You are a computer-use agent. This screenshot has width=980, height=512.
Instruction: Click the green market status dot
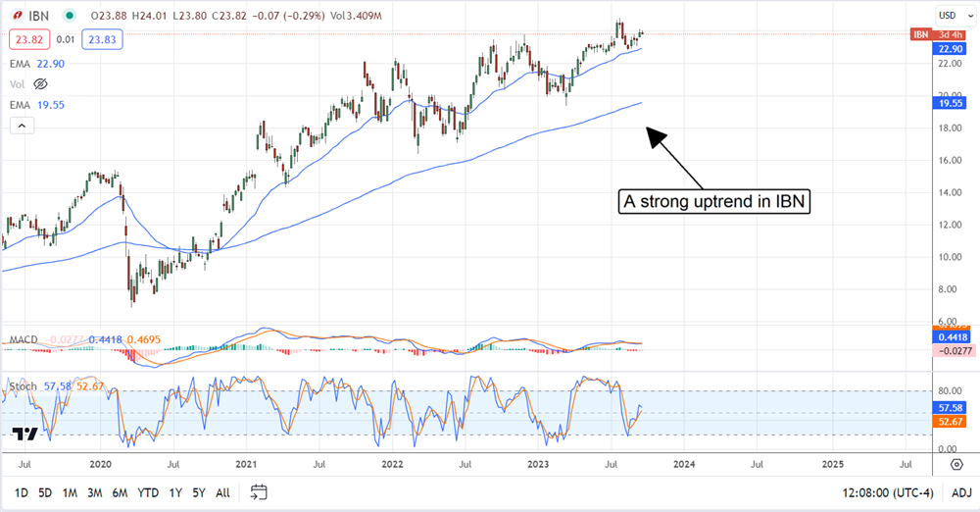click(x=67, y=17)
